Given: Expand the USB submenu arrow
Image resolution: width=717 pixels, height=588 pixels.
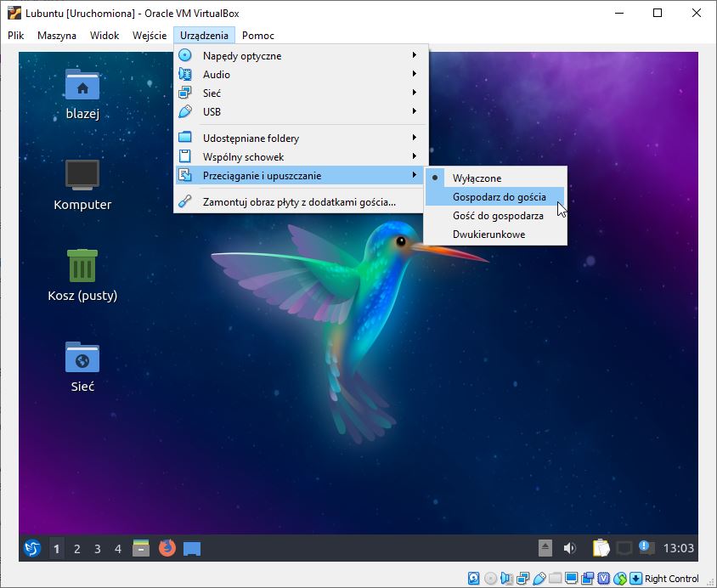Looking at the screenshot, I should tap(414, 111).
